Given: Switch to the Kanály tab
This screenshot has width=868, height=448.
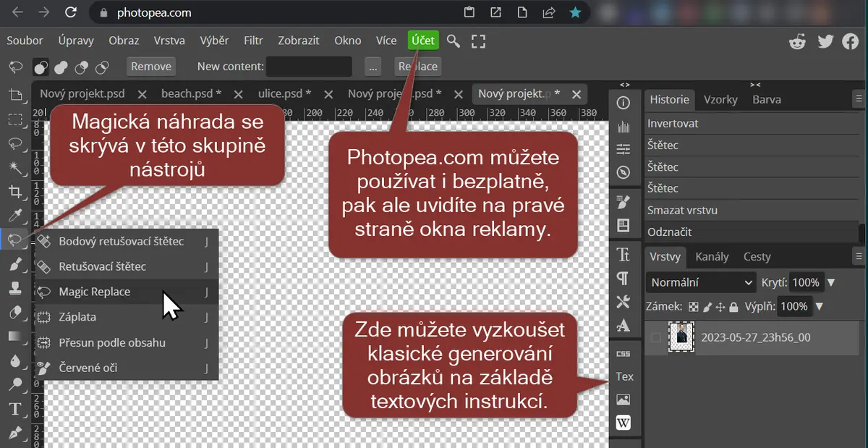Looking at the screenshot, I should click(712, 256).
